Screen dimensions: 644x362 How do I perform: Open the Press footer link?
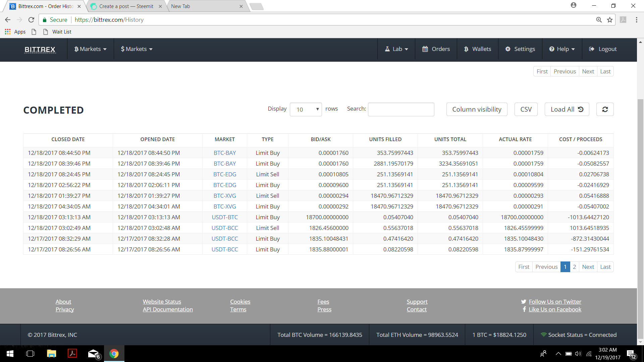[324, 309]
